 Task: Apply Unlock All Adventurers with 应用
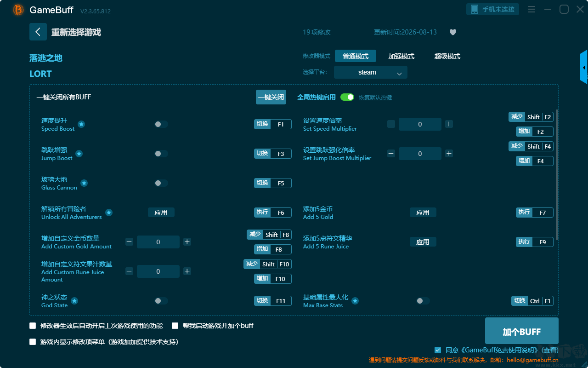tap(161, 213)
